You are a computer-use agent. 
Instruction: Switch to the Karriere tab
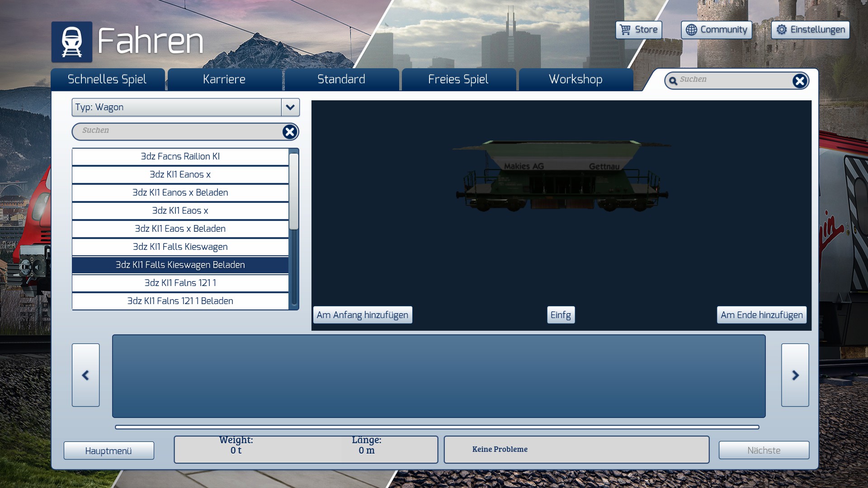pyautogui.click(x=224, y=80)
